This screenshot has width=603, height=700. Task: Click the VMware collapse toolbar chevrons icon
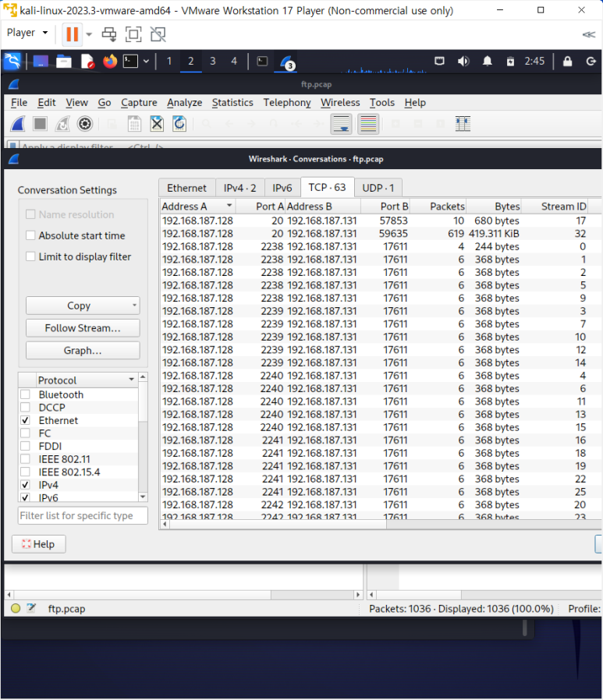(589, 34)
